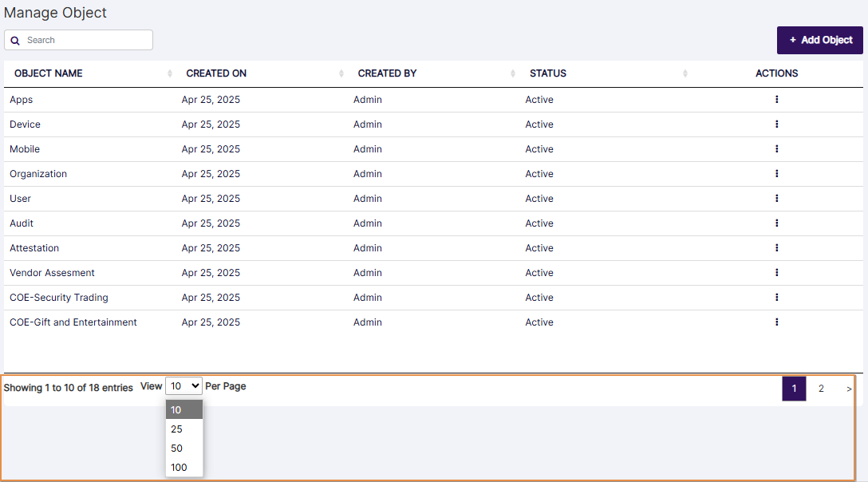Click the search magnifier icon

pyautogui.click(x=15, y=40)
